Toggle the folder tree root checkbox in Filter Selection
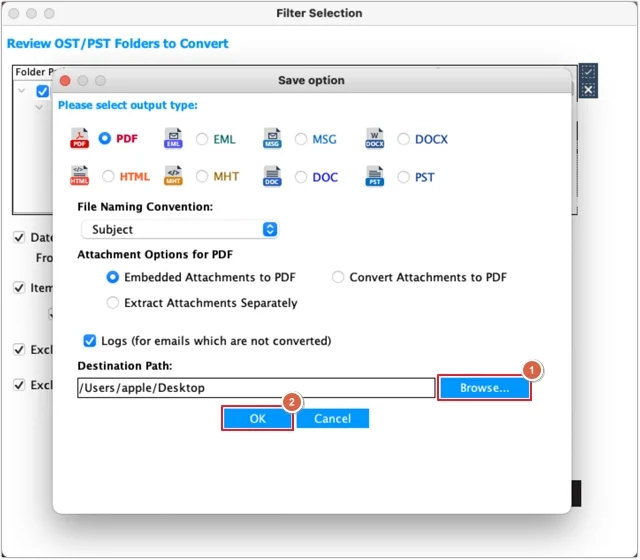This screenshot has height=560, width=640. click(42, 91)
